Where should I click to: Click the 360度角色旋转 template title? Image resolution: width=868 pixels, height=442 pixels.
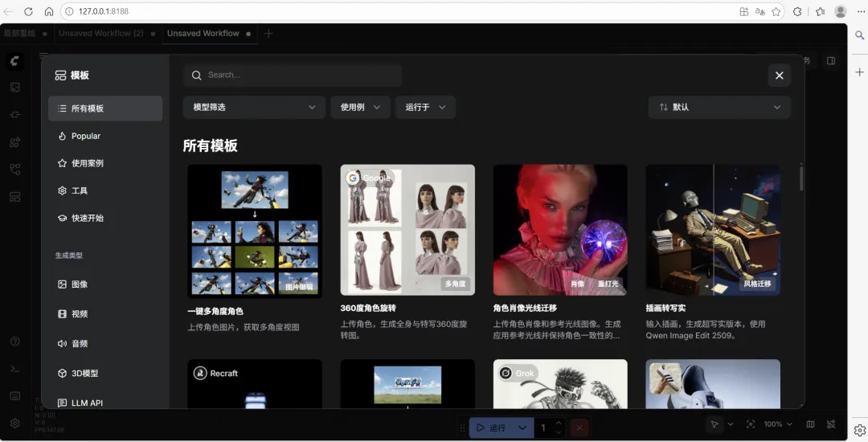tap(368, 308)
